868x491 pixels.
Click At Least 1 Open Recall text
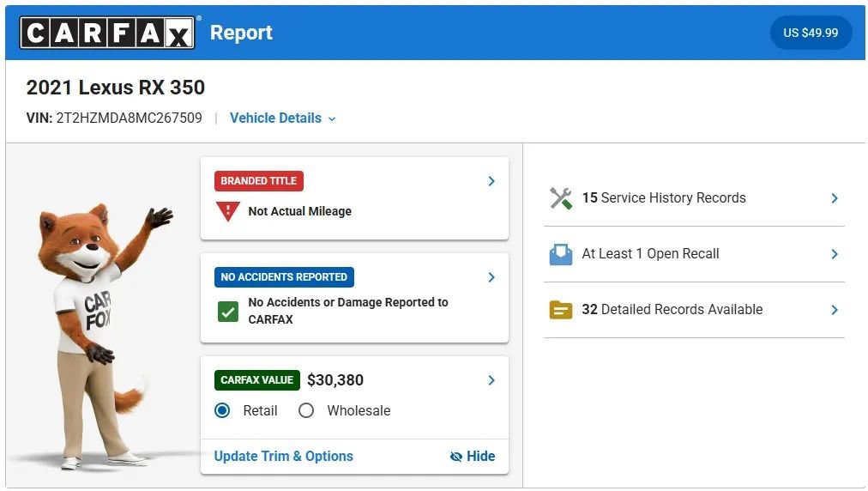(x=650, y=254)
